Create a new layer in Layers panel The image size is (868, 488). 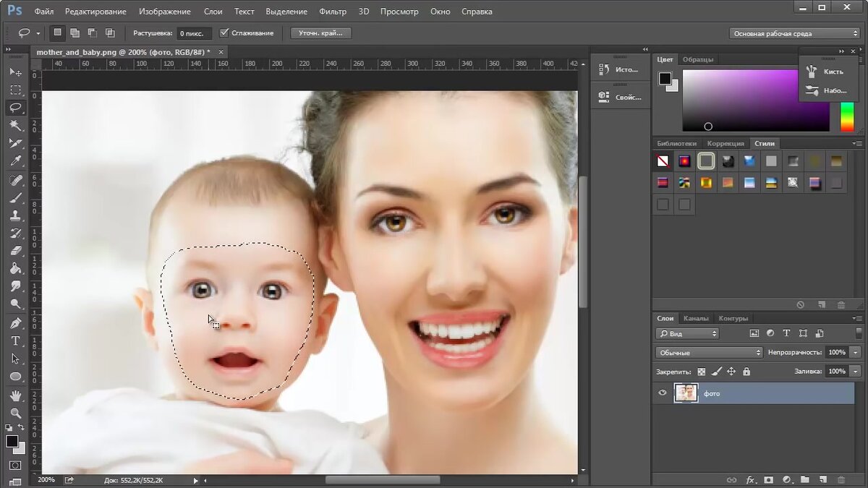tap(822, 479)
